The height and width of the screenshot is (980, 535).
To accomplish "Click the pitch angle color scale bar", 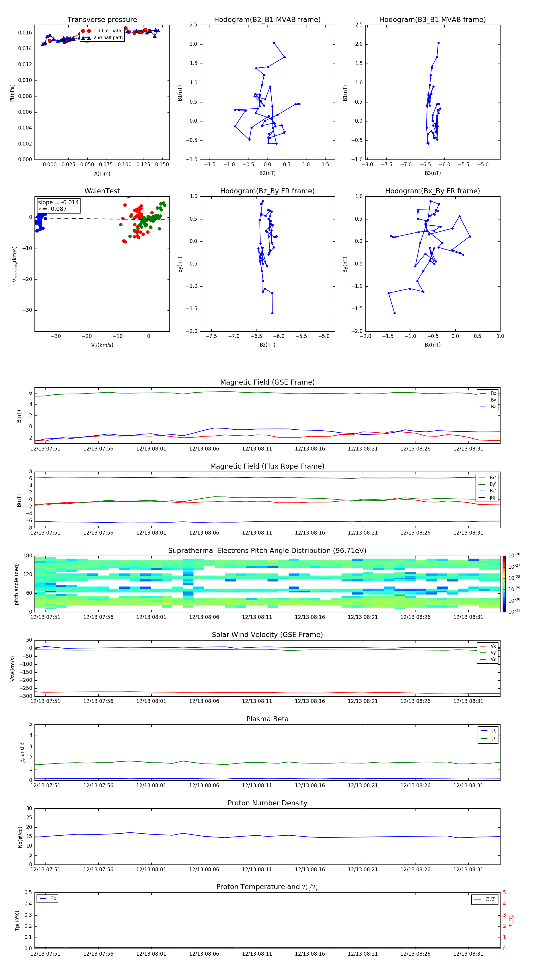I will [504, 584].
